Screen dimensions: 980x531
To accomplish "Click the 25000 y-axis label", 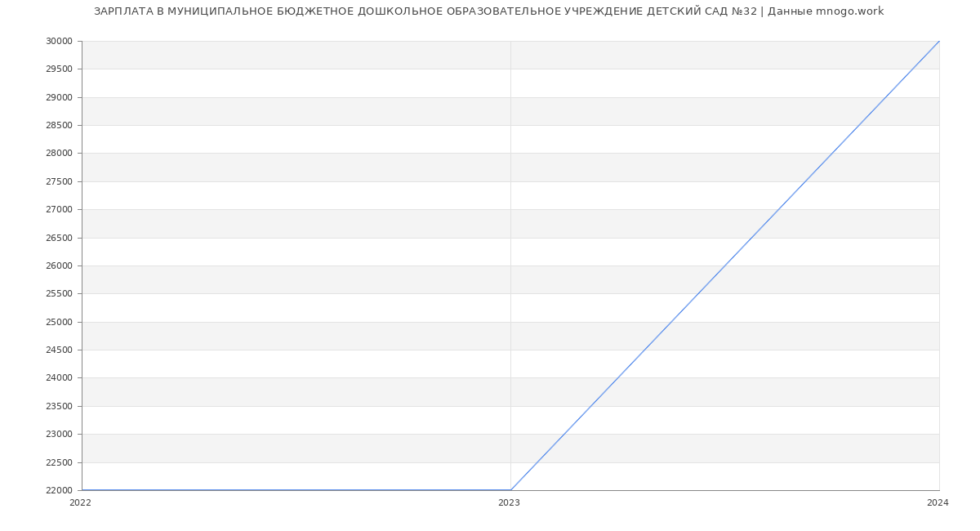I will [59, 322].
